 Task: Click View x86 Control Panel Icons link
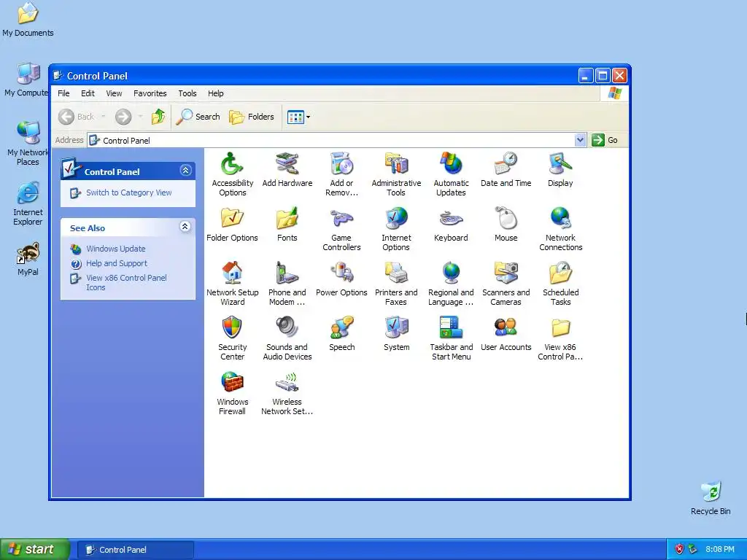pyautogui.click(x=126, y=282)
